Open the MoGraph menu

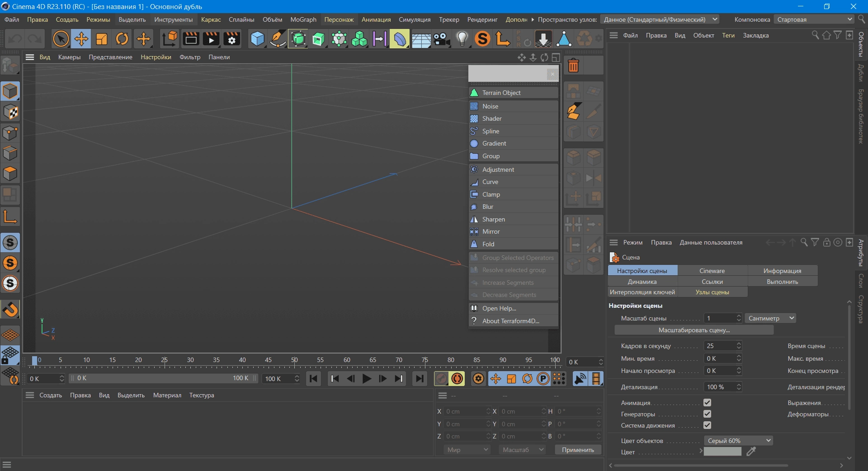(x=303, y=19)
